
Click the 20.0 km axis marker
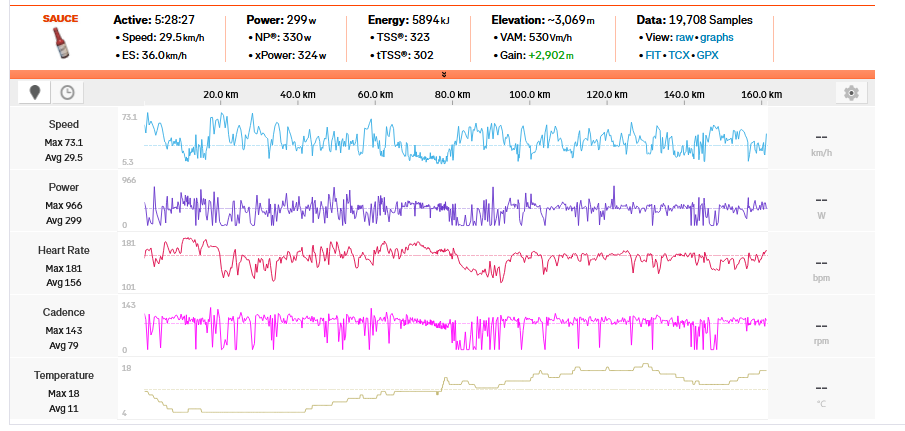(x=220, y=95)
